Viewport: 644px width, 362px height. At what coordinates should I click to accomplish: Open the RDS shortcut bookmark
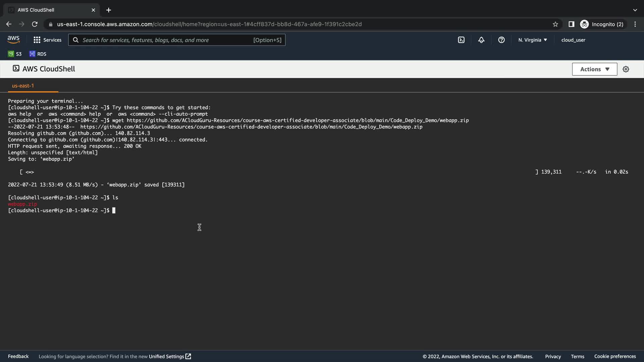tap(38, 54)
